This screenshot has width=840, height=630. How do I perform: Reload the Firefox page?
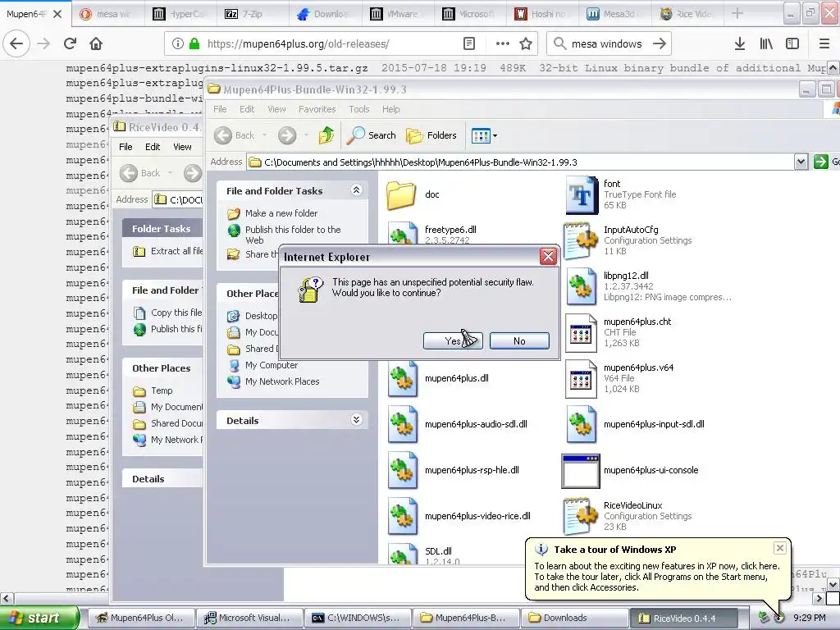tap(71, 43)
